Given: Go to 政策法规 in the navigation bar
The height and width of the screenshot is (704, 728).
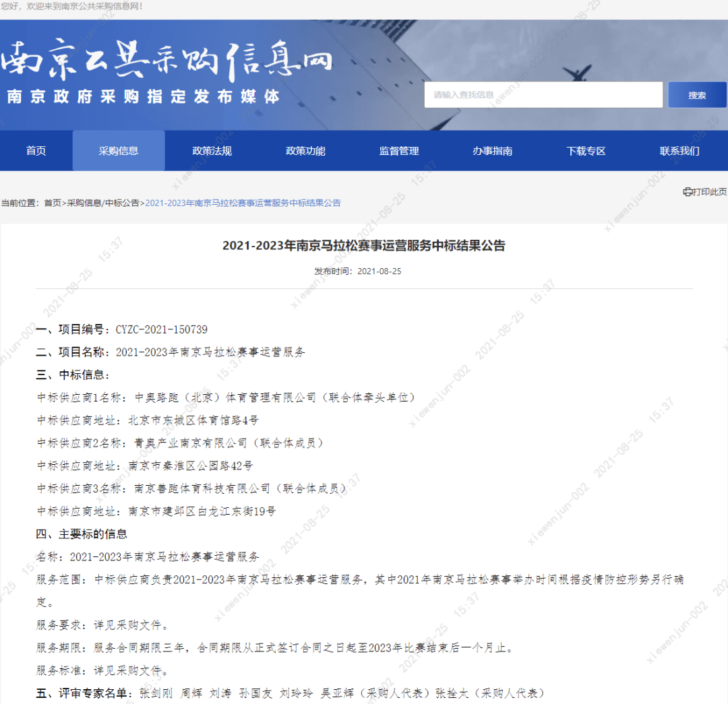Looking at the screenshot, I should click(x=212, y=151).
